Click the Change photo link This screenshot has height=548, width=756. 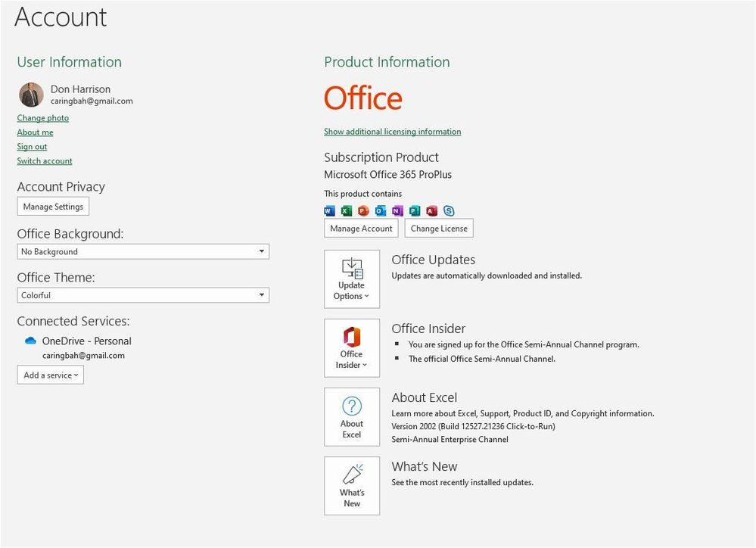pos(43,118)
